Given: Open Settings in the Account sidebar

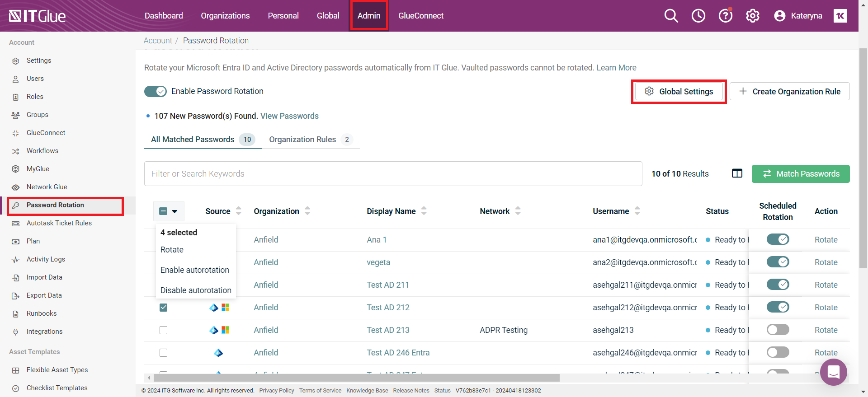Looking at the screenshot, I should coord(39,61).
